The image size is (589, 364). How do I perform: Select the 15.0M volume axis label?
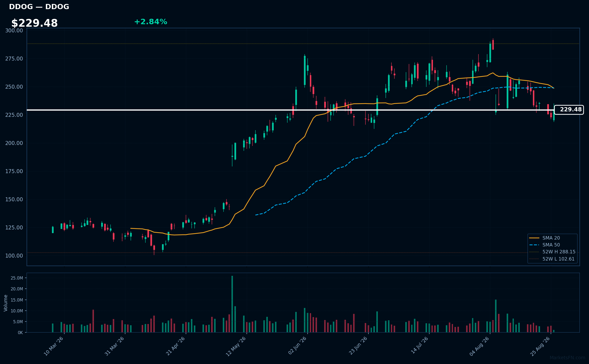pyautogui.click(x=17, y=300)
